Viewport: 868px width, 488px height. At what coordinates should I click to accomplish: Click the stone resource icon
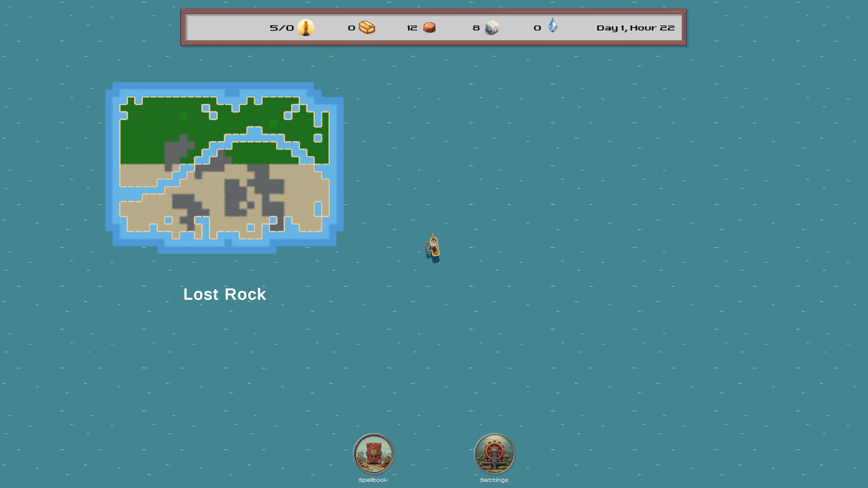click(492, 28)
